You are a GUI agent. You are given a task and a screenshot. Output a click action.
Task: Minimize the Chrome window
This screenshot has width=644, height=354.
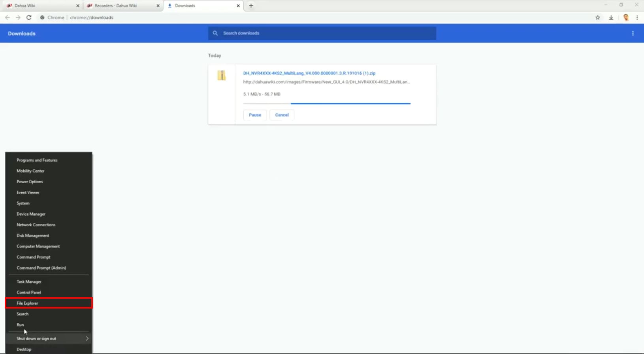pos(606,5)
